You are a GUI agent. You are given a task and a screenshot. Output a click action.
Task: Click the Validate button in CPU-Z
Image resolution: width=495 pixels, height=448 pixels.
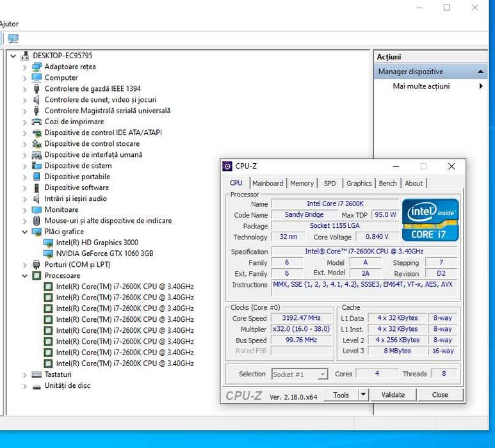click(393, 395)
